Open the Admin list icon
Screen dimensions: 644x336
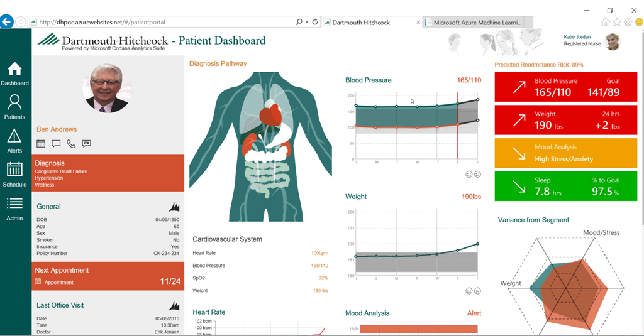tap(14, 203)
